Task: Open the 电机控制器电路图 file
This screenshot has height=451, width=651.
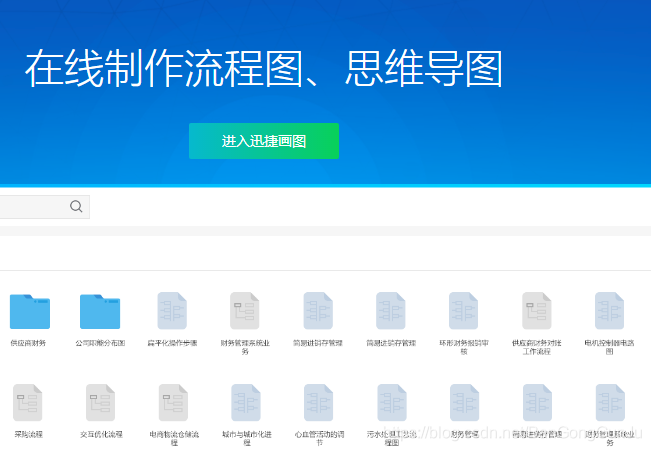Action: click(x=609, y=311)
